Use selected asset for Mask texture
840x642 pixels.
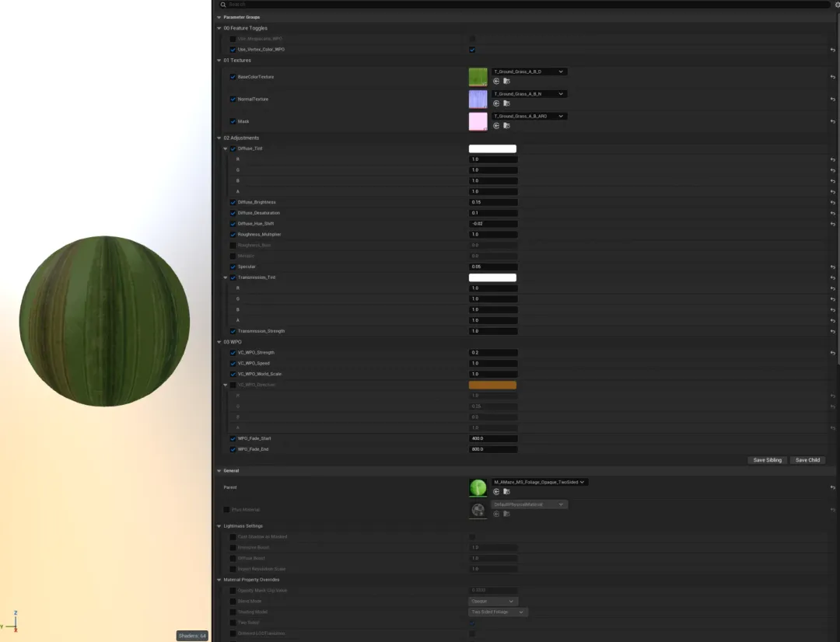click(x=496, y=126)
